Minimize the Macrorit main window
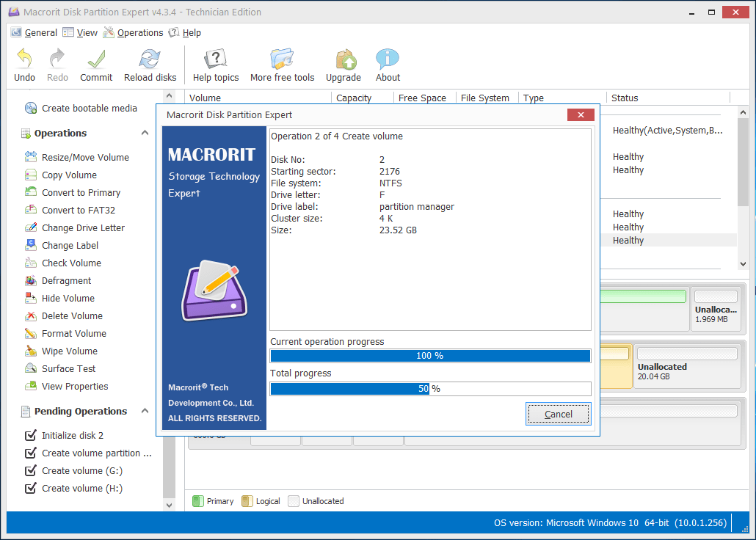Screen dimensions: 756x540 692,12
